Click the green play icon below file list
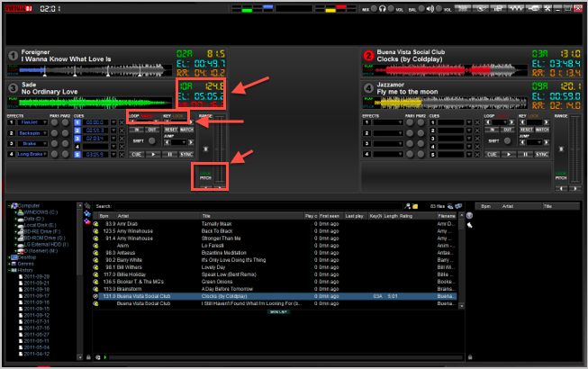 tap(105, 358)
